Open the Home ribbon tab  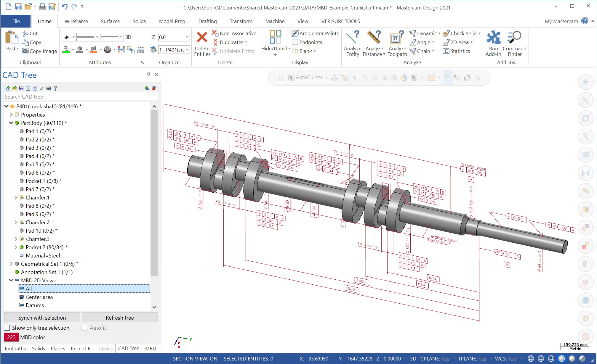(x=45, y=21)
